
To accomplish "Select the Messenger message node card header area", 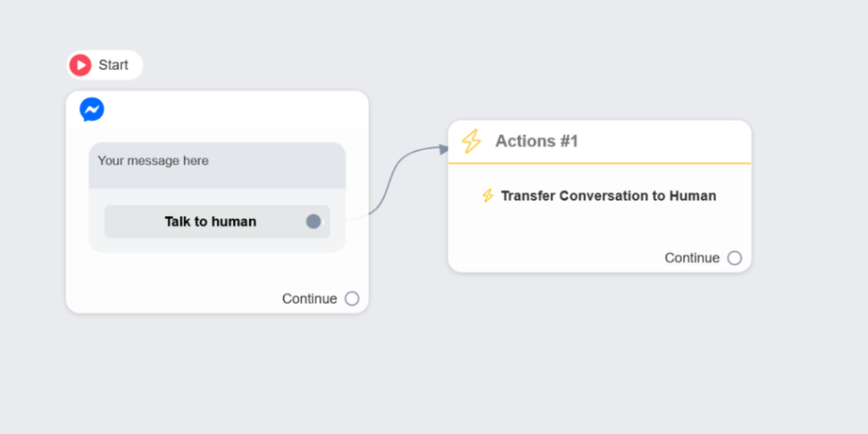I will (x=226, y=110).
